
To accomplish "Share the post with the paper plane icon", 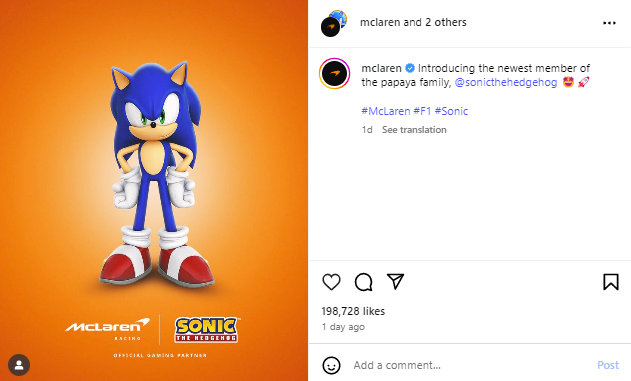I will pyautogui.click(x=395, y=282).
